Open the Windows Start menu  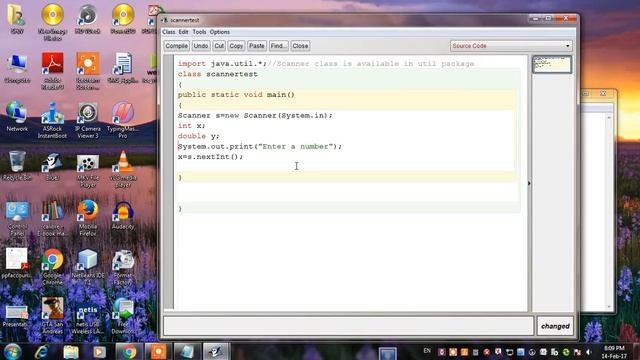pyautogui.click(x=13, y=351)
